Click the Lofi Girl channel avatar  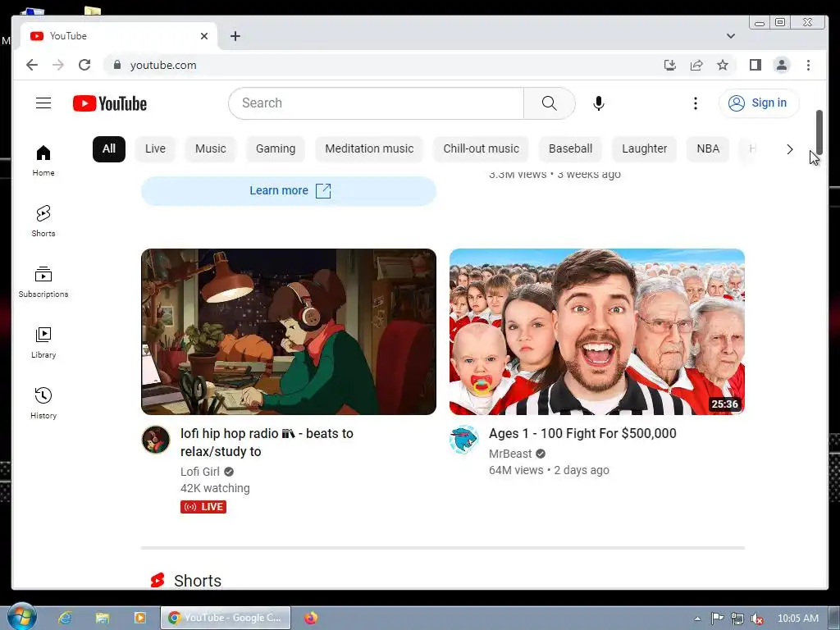click(x=156, y=440)
